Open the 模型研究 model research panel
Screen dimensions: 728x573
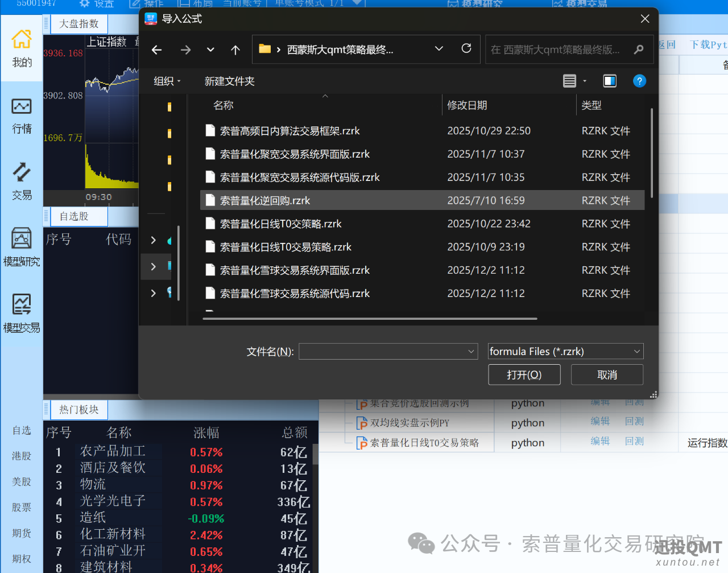[x=21, y=247]
